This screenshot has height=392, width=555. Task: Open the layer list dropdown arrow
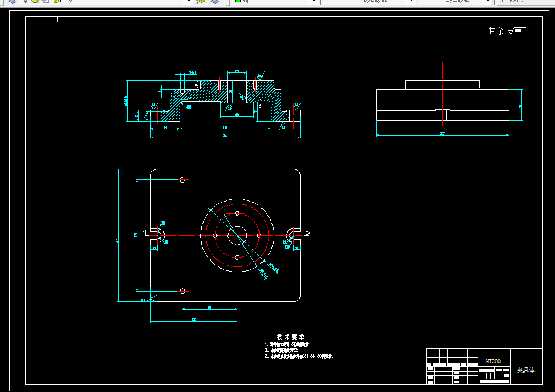189,1
